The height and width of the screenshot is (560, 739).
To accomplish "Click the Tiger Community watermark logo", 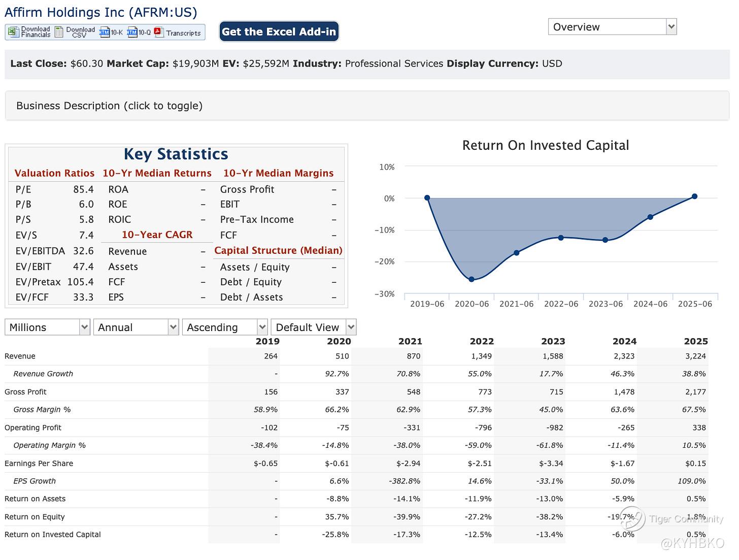I will (632, 518).
